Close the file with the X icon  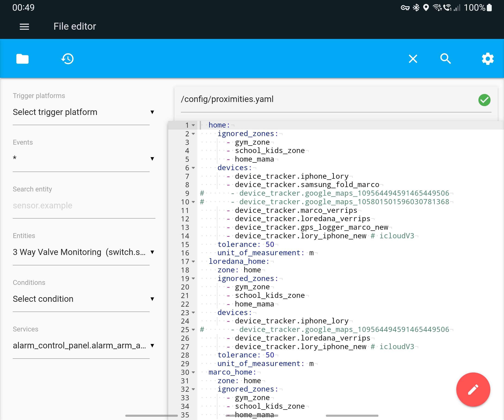point(413,59)
